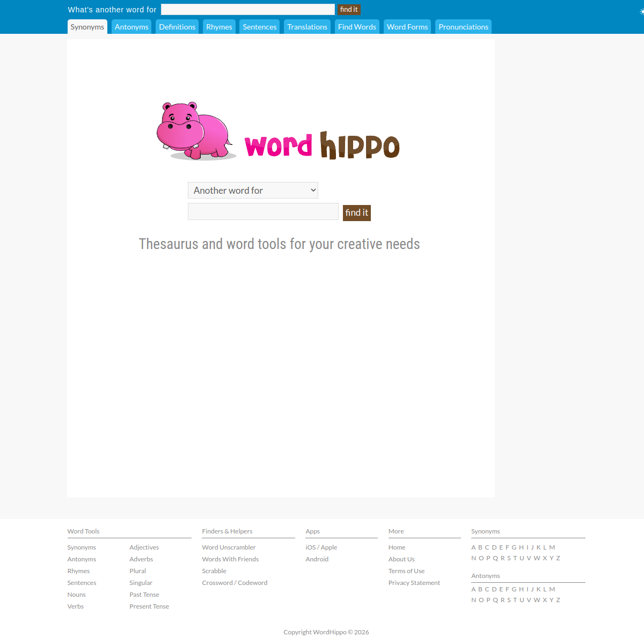Switch to the Pronunciations tab
This screenshot has height=644, width=644.
pos(463,26)
